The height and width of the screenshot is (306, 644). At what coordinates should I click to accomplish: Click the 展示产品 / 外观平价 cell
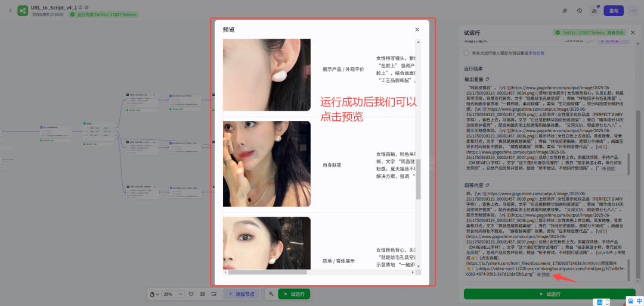(343, 69)
